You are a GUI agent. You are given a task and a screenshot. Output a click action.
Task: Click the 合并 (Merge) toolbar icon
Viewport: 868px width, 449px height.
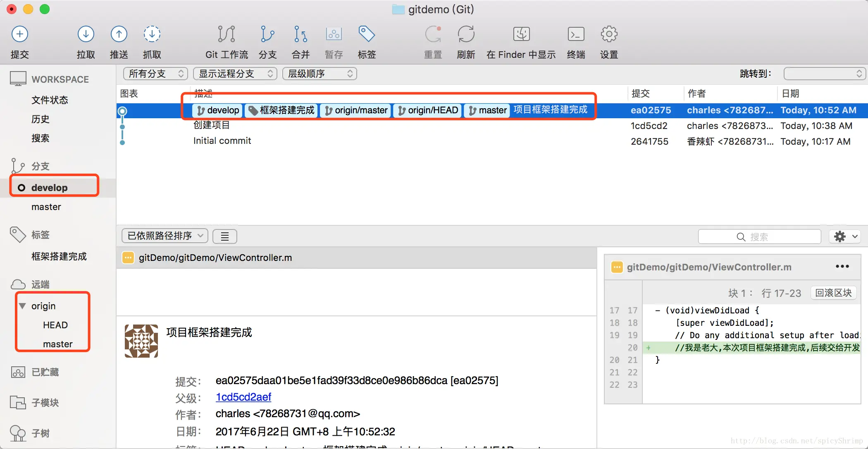point(300,34)
